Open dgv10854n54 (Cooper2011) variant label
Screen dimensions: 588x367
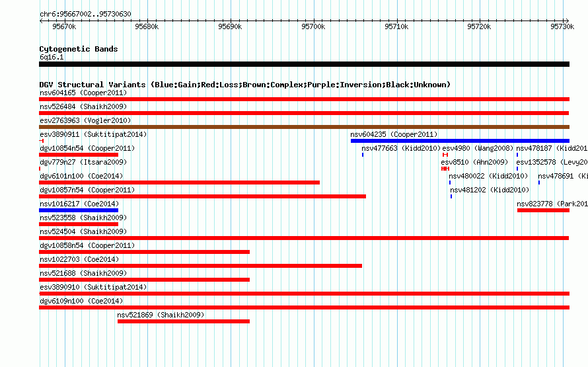tap(87, 148)
